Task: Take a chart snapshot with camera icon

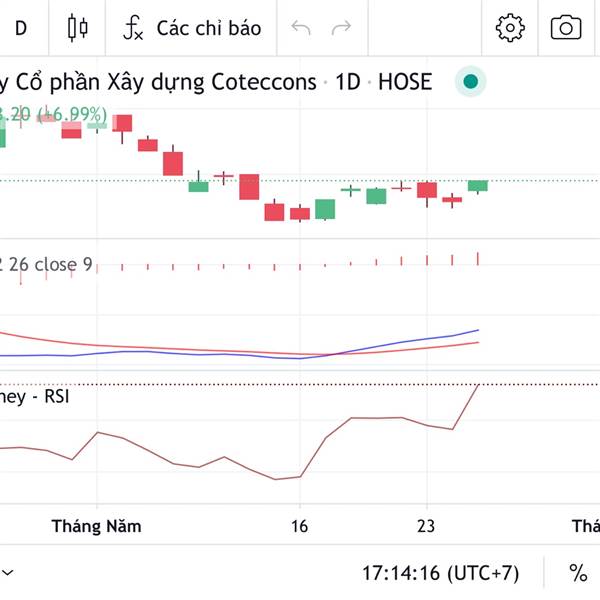Action: pyautogui.click(x=566, y=28)
